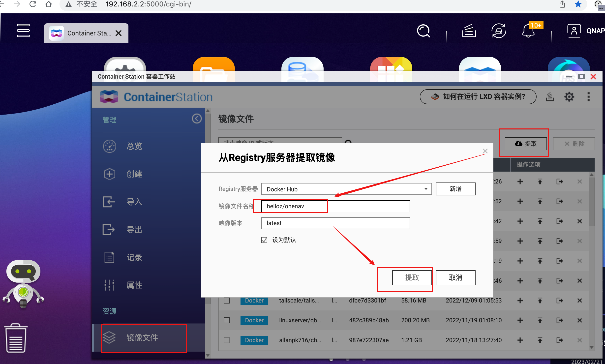
Task: Check the tailscale image row checkbox
Action: click(226, 301)
